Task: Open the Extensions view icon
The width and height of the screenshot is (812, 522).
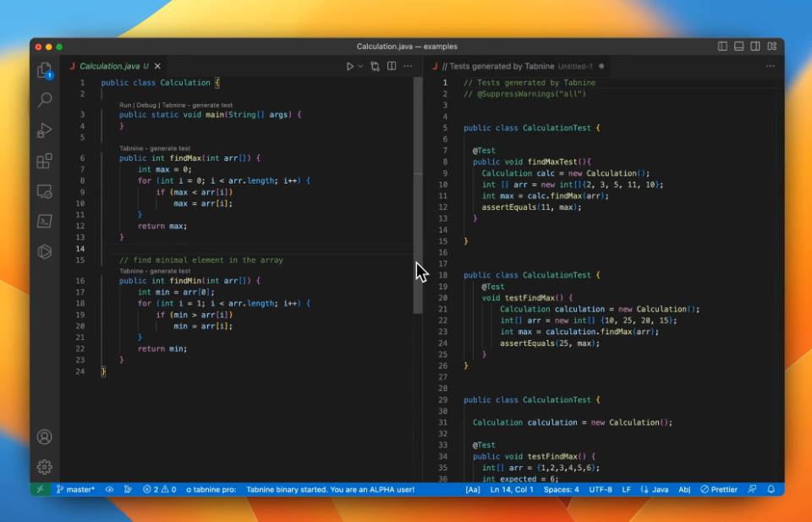Action: tap(44, 161)
